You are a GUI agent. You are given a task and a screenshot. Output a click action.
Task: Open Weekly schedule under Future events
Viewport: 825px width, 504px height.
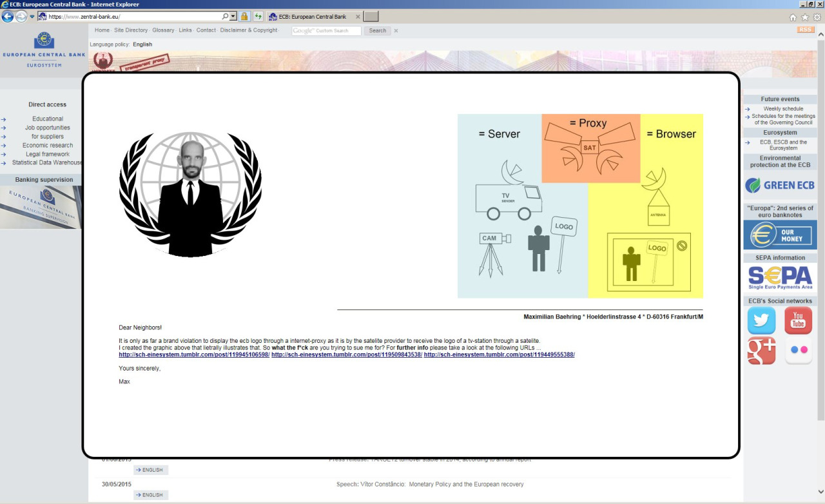(783, 109)
